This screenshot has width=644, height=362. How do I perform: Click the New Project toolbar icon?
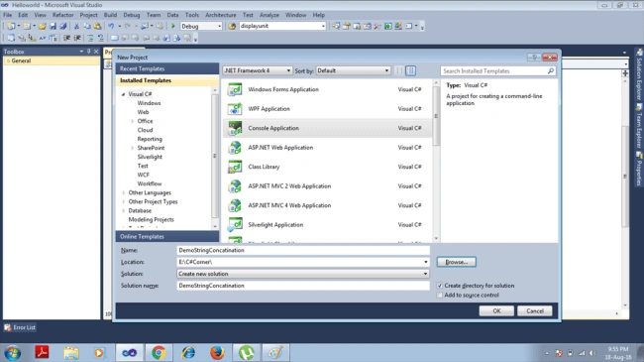pyautogui.click(x=11, y=26)
